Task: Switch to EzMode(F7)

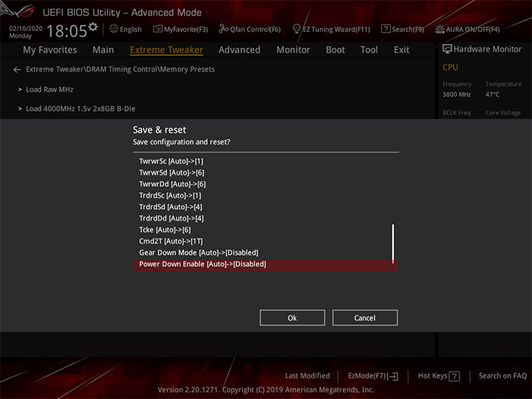Action: pos(366,376)
